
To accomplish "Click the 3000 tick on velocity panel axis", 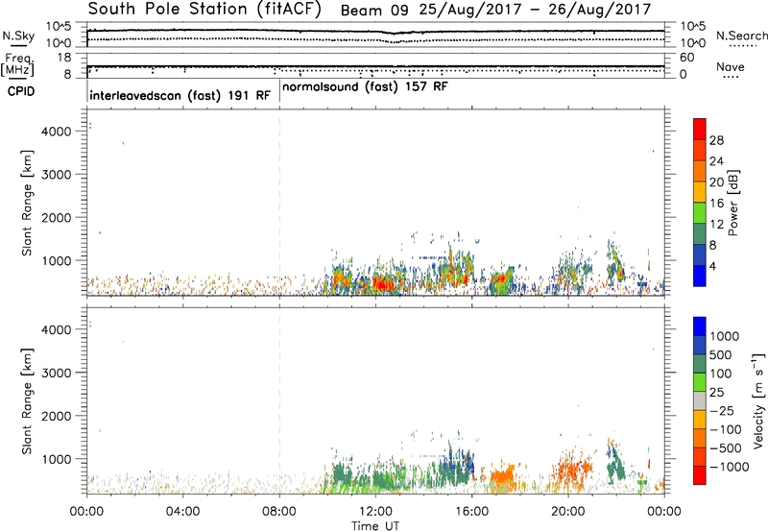I will click(57, 373).
